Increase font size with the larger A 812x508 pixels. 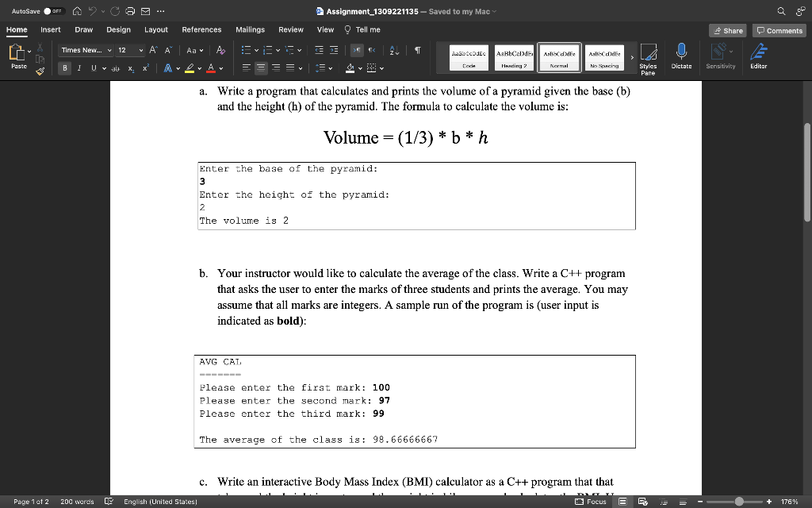coord(153,50)
